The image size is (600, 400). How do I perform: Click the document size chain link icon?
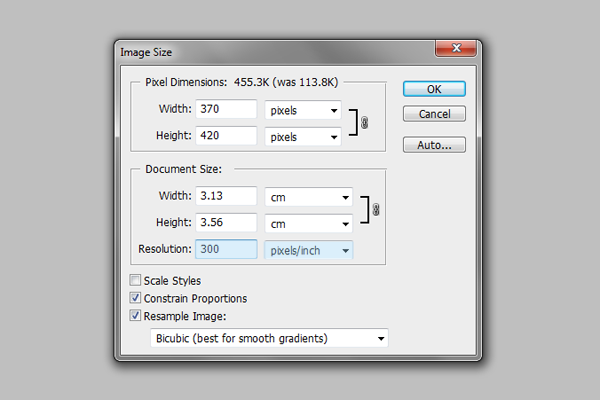(376, 210)
